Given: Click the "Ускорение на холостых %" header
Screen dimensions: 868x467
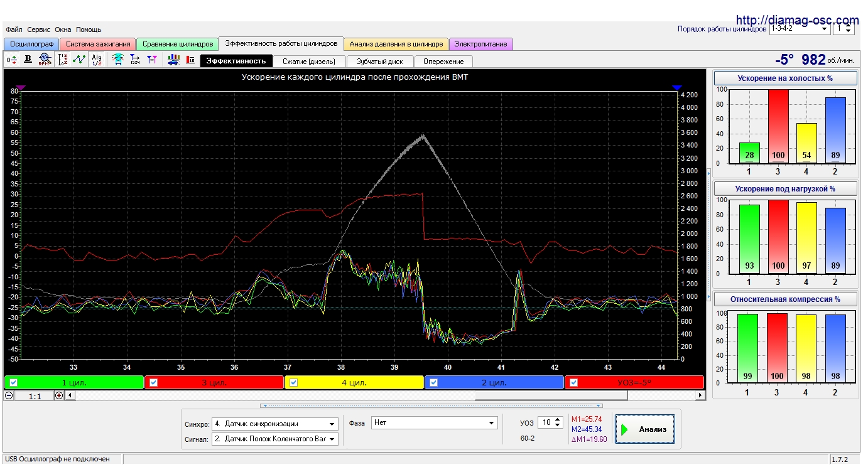Looking at the screenshot, I should coord(786,78).
